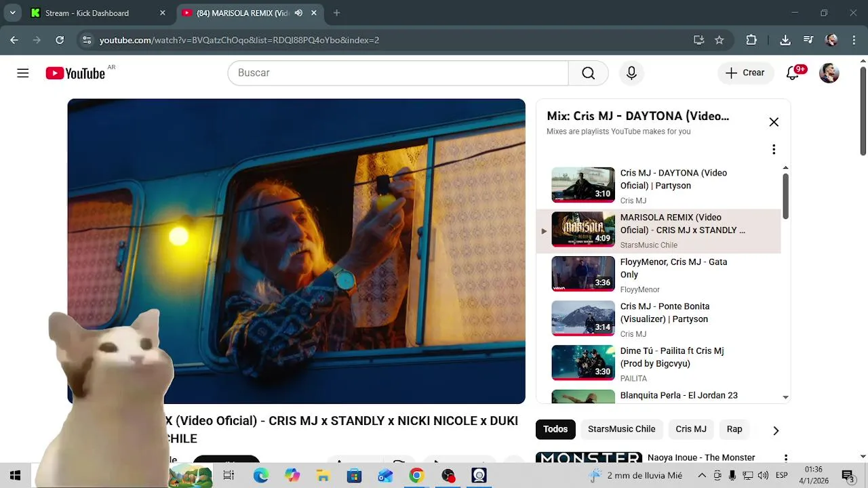
Task: Open Naoya Inoue - The Monster video
Action: pyautogui.click(x=701, y=457)
